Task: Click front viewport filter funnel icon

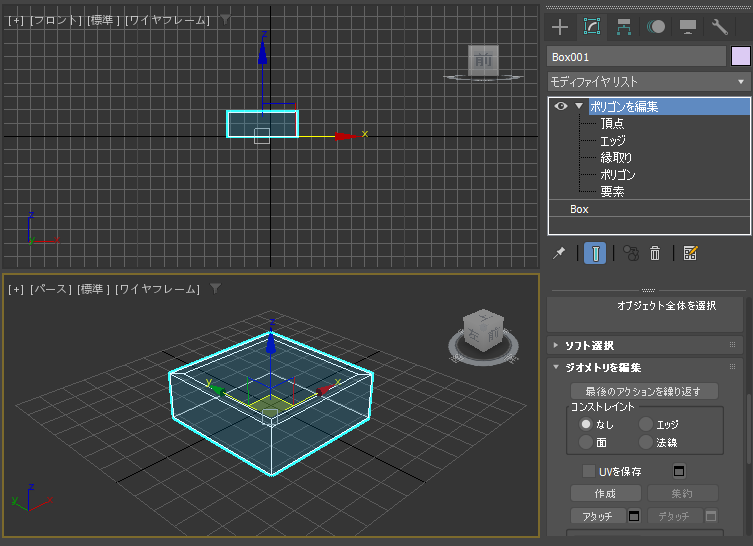Action: pos(225,20)
